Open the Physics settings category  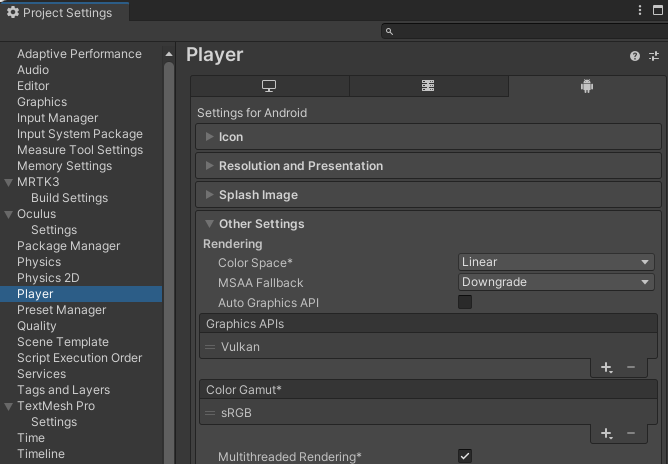tap(39, 262)
